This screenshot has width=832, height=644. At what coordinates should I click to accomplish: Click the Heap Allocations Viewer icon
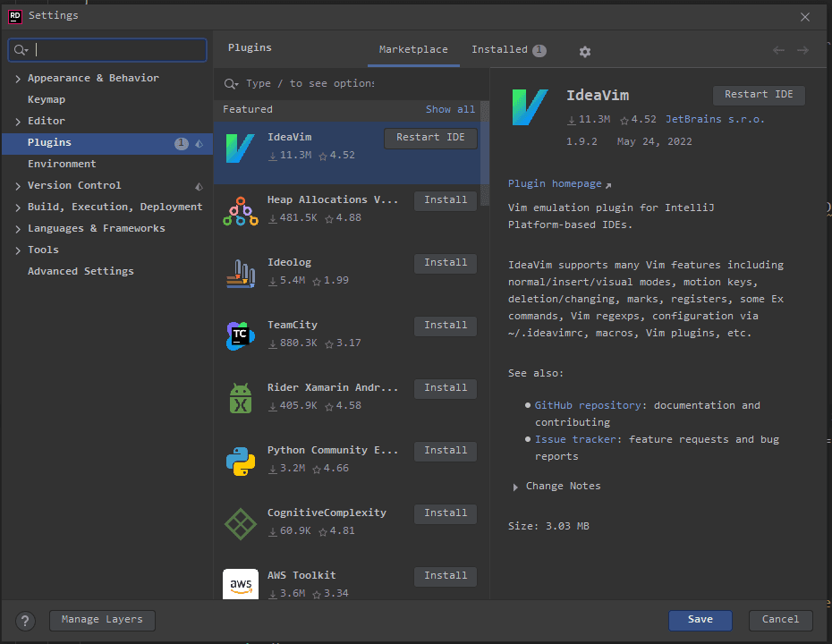click(x=240, y=210)
